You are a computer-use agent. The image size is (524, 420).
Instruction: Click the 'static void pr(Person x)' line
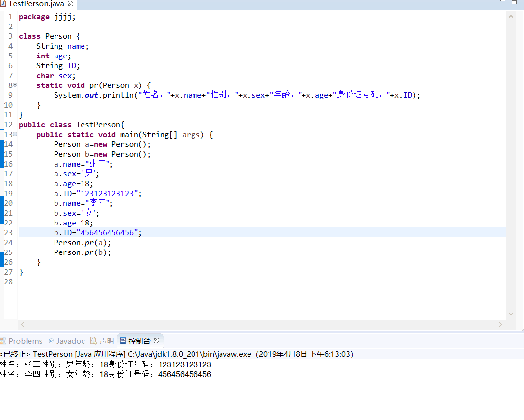pos(94,85)
